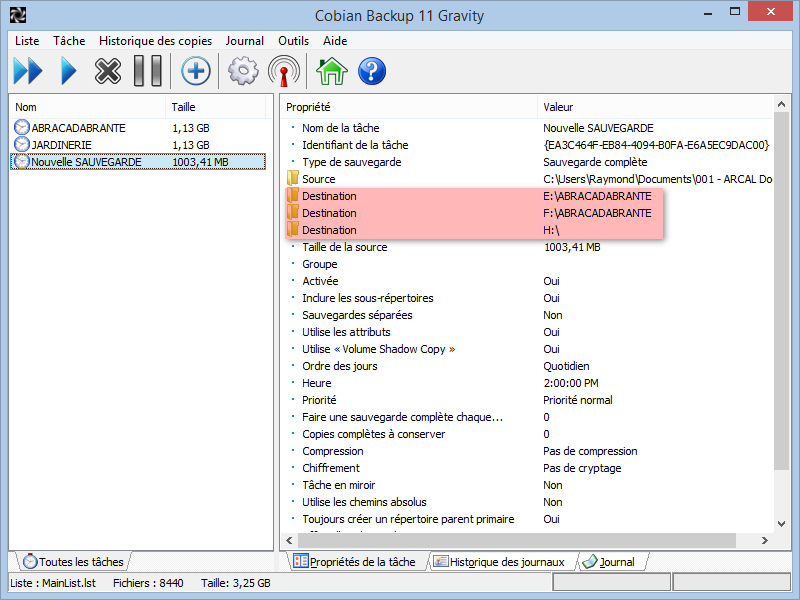Click the Quotidien value
The image size is (800, 600).
point(566,366)
